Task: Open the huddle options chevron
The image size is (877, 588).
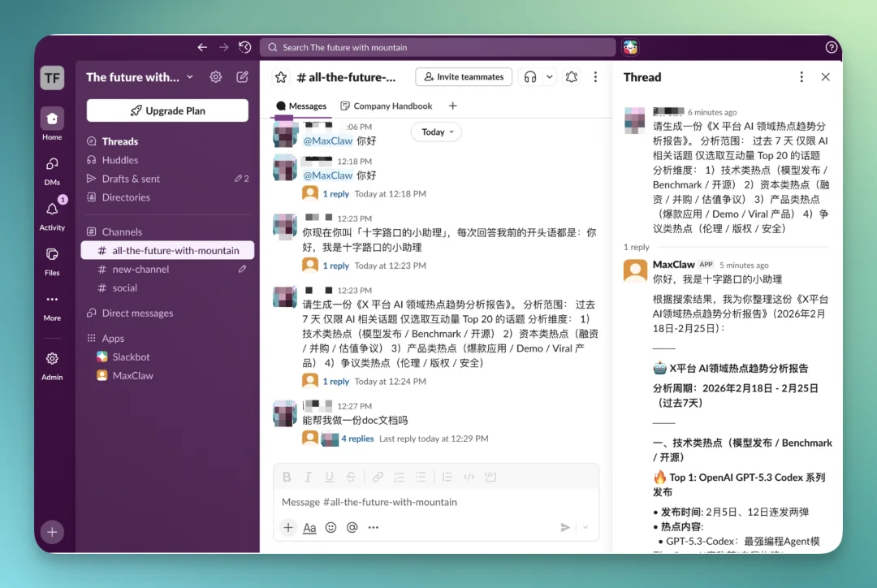Action: pyautogui.click(x=549, y=76)
